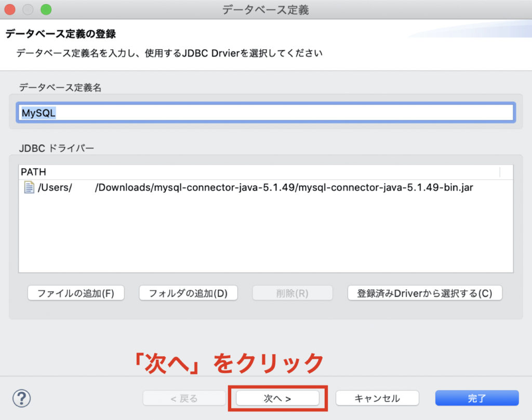Click the JDBC ドライバー group label
The width and height of the screenshot is (532, 420).
(56, 148)
